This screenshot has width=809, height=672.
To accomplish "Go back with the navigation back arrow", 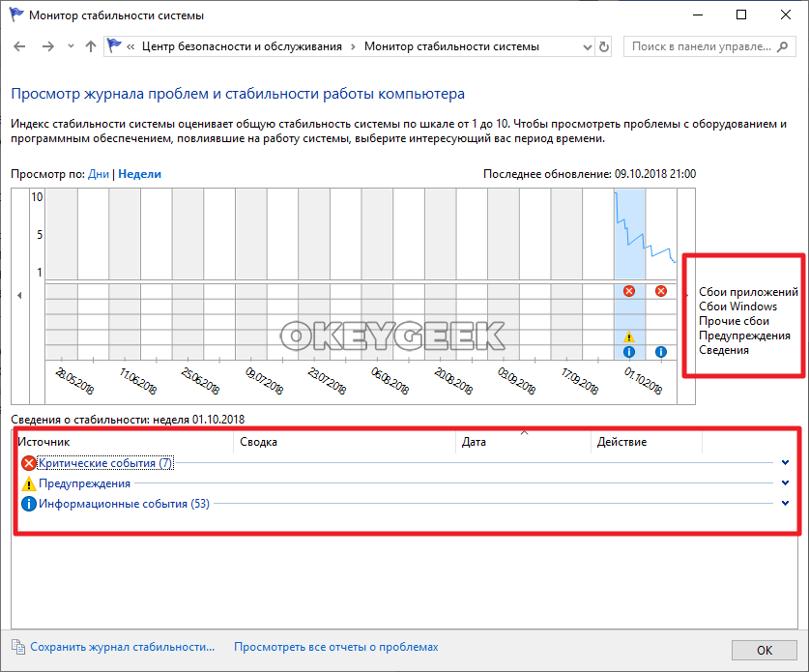I will tap(21, 46).
